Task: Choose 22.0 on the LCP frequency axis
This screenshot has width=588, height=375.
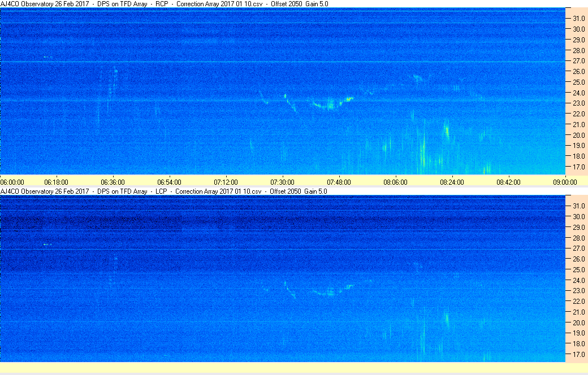Action: [578, 301]
